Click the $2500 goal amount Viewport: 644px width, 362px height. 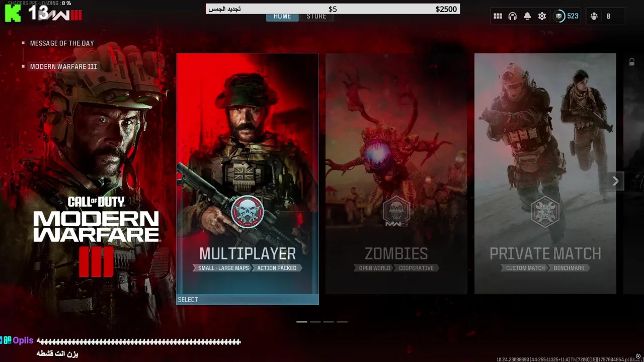[x=446, y=9]
